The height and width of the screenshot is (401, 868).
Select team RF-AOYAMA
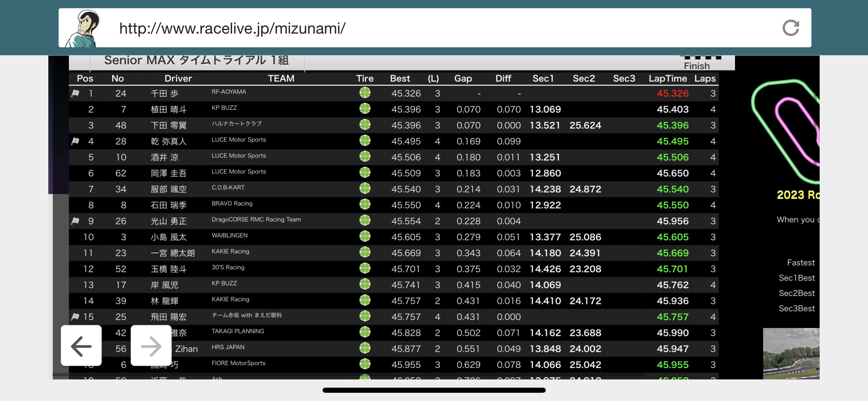point(229,92)
